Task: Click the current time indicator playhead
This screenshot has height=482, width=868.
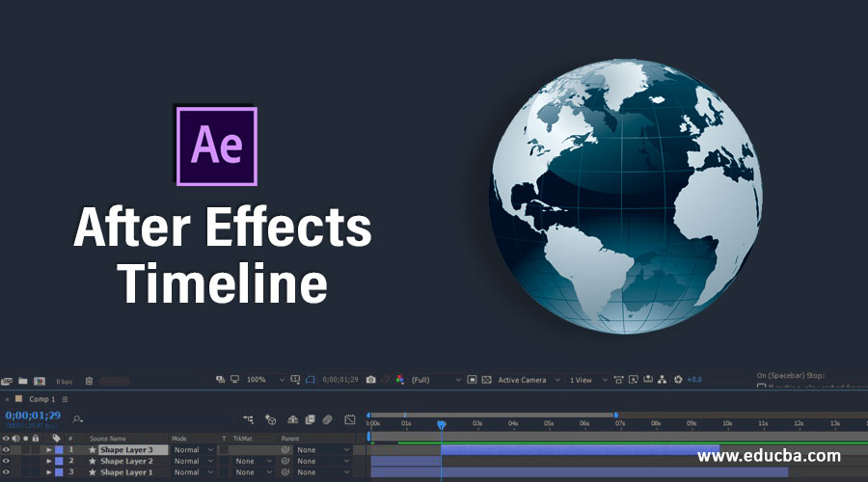Action: (x=441, y=424)
